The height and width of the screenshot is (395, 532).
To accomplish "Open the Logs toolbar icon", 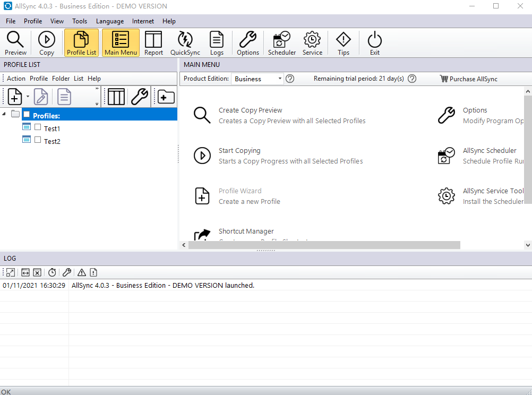I will [217, 43].
